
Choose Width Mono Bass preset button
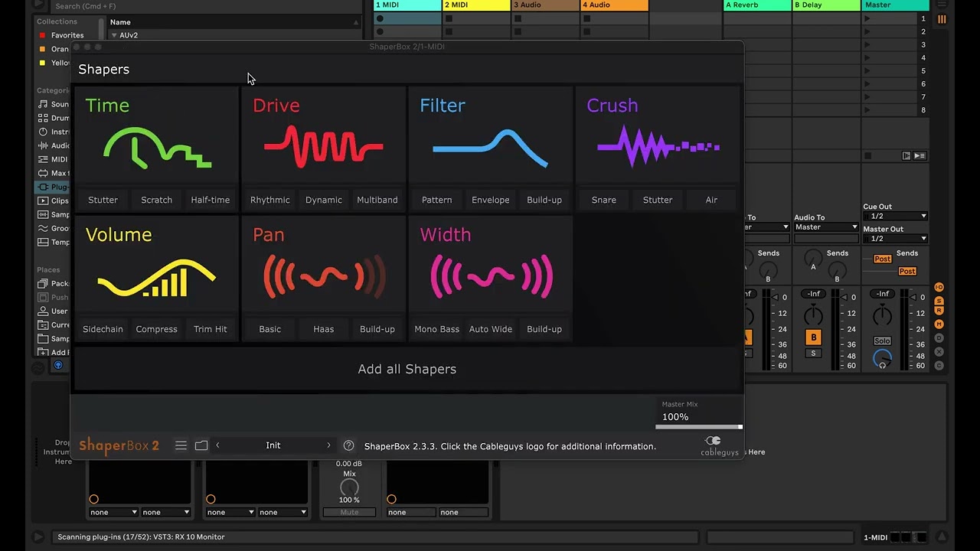[436, 329]
